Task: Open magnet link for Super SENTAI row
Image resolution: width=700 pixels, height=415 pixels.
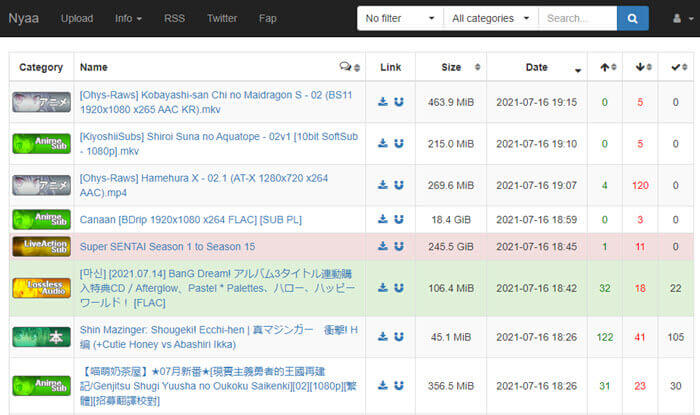Action: click(399, 246)
